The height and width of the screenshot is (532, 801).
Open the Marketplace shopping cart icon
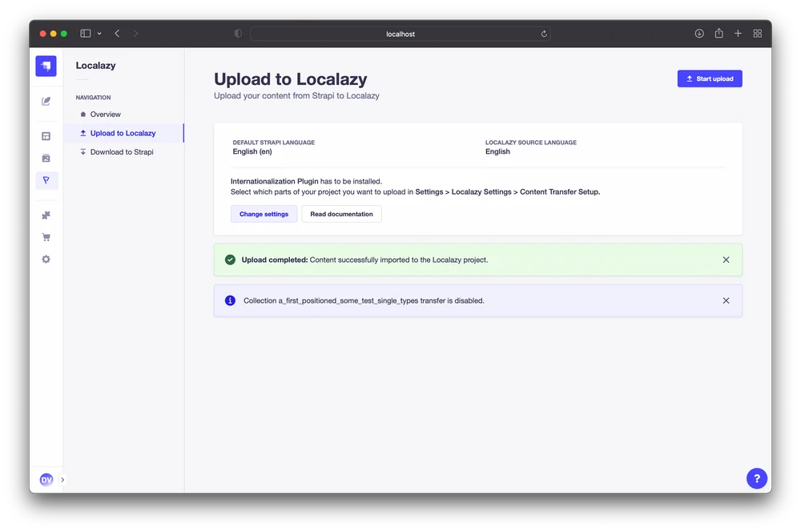(x=46, y=237)
